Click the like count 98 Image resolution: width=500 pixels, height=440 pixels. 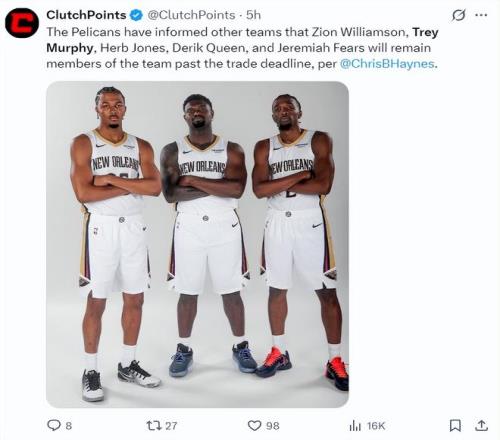click(x=273, y=426)
